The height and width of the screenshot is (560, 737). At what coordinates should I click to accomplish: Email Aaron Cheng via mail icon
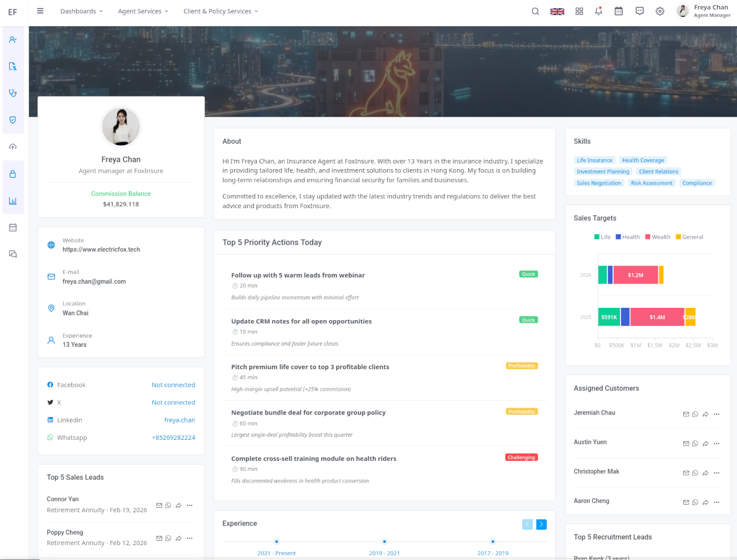pyautogui.click(x=686, y=502)
